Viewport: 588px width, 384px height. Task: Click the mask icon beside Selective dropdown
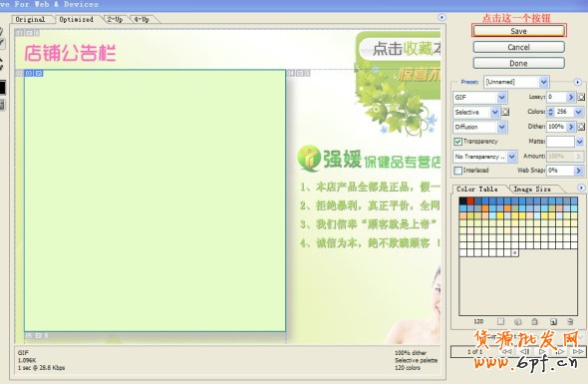[x=505, y=112]
